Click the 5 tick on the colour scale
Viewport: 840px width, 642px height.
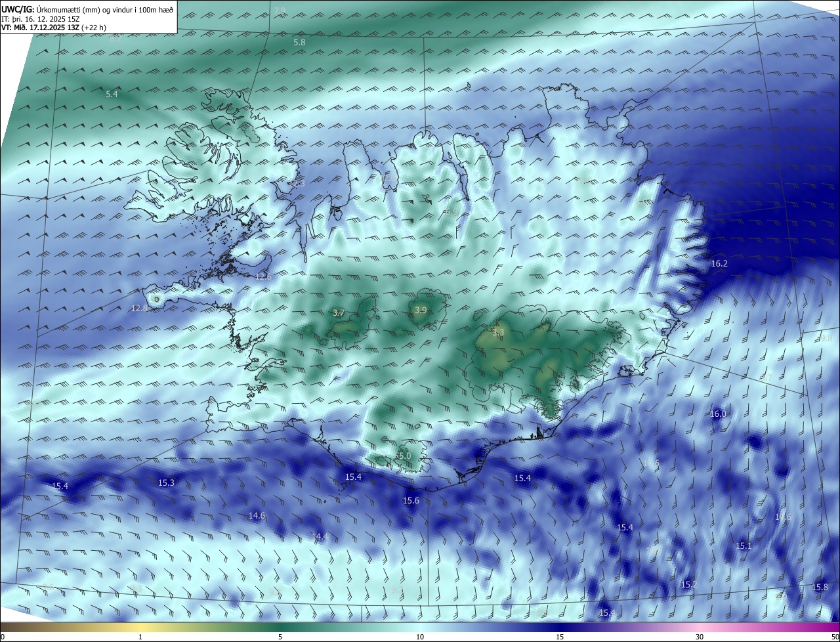(280, 637)
